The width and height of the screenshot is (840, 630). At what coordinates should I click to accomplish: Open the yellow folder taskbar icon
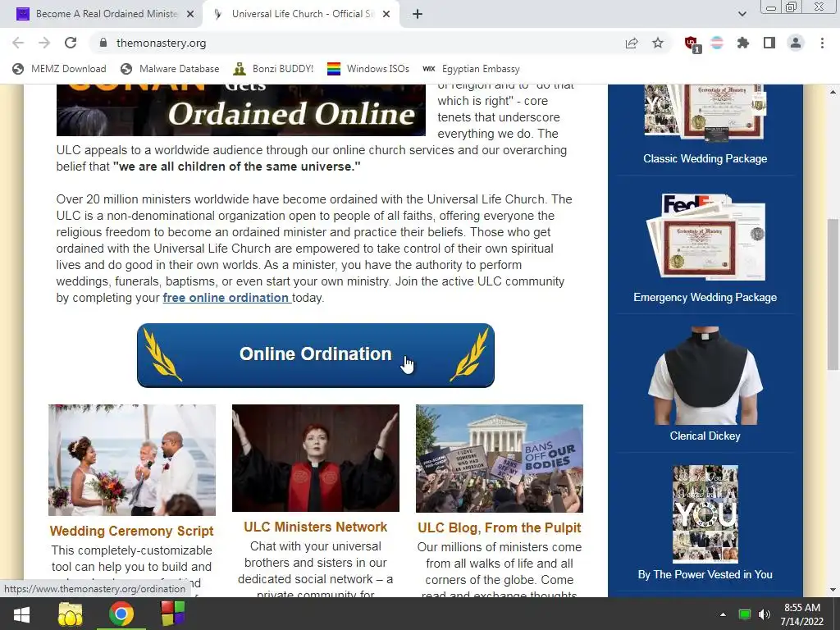[71, 614]
